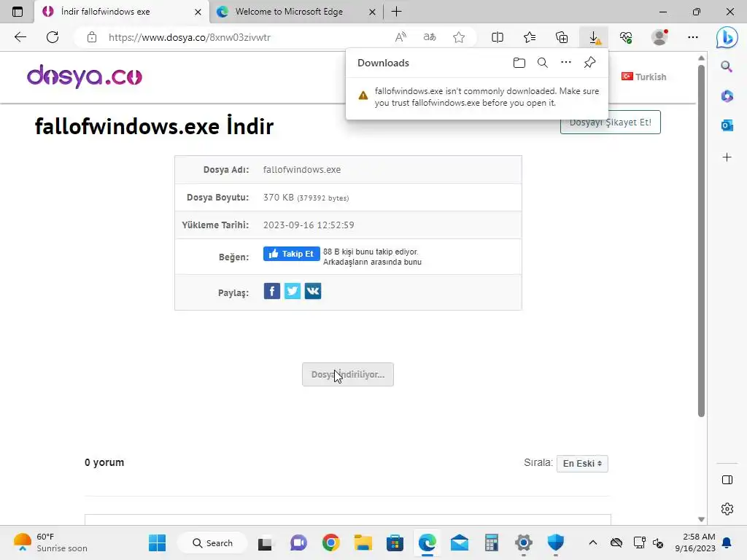747x560 pixels.
Task: Click scrollbar down arrow
Action: tap(701, 519)
